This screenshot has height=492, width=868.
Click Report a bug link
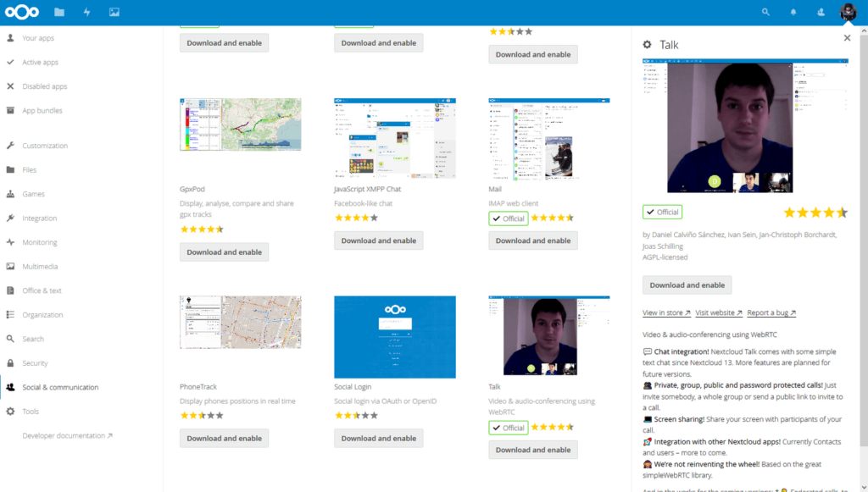[x=771, y=312]
